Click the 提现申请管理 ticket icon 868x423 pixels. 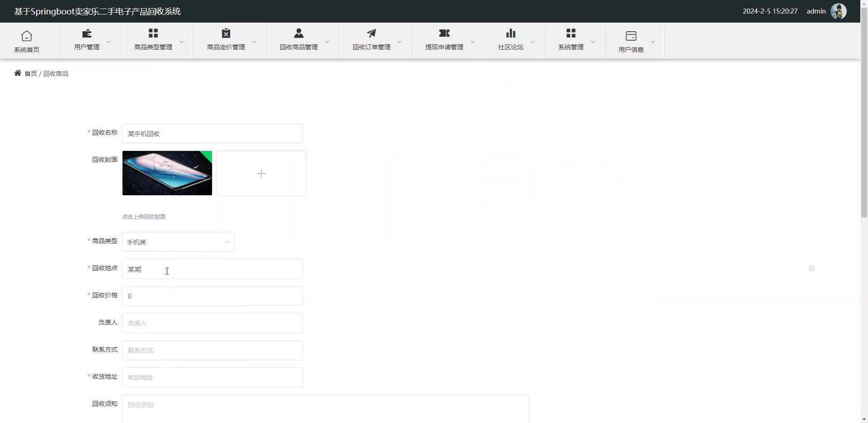pos(444,33)
